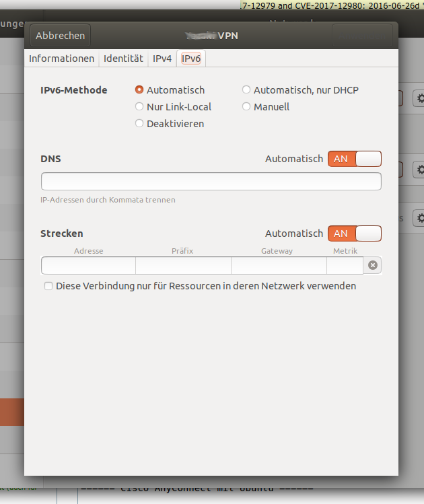This screenshot has width=424, height=504.
Task: Toggle the automatic DNS switch
Action: pyautogui.click(x=354, y=159)
